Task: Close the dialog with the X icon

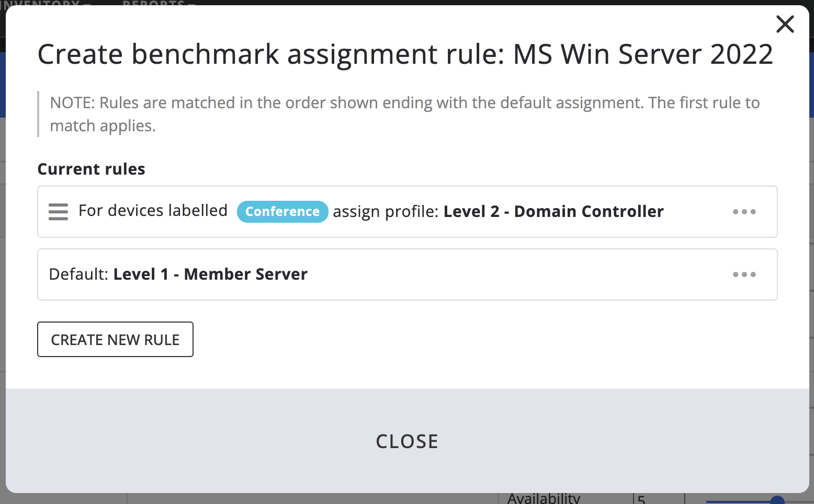Action: (785, 24)
